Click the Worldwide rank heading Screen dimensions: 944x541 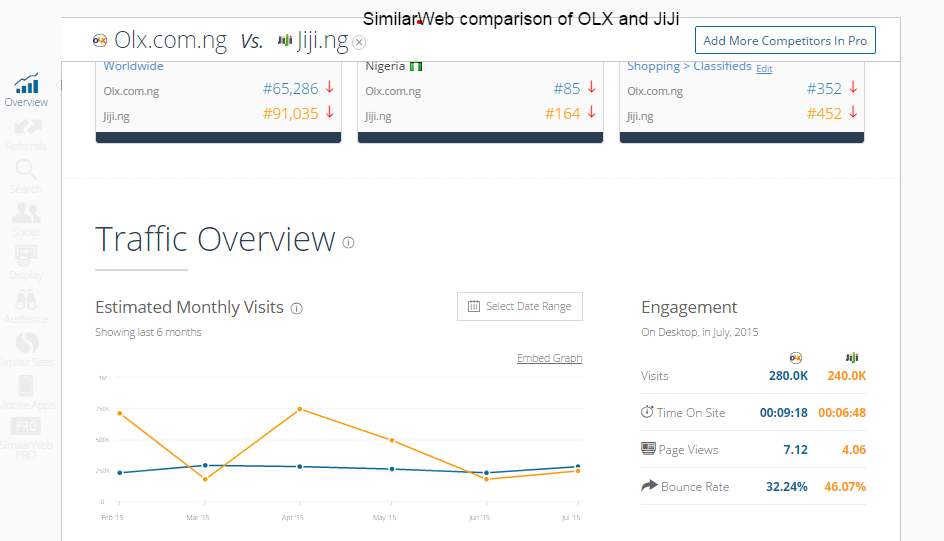(x=133, y=66)
